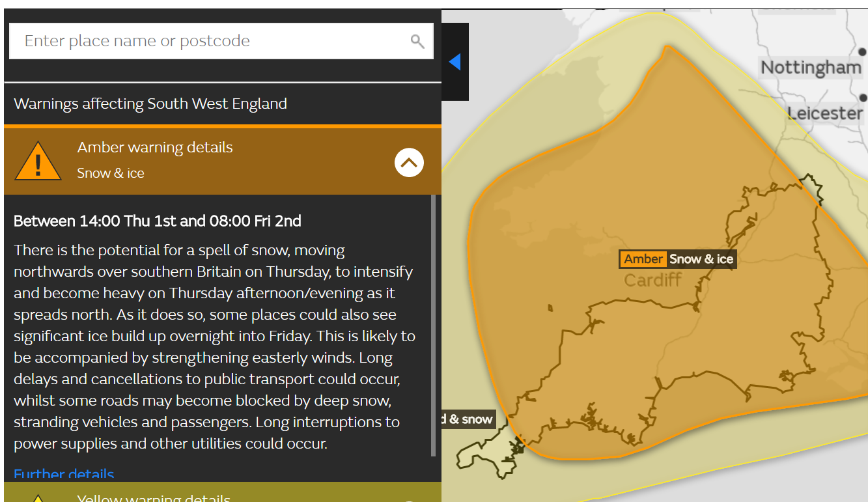Viewport: 868px width, 502px height.
Task: Click the Amber Snow & ice map label
Action: tap(677, 259)
